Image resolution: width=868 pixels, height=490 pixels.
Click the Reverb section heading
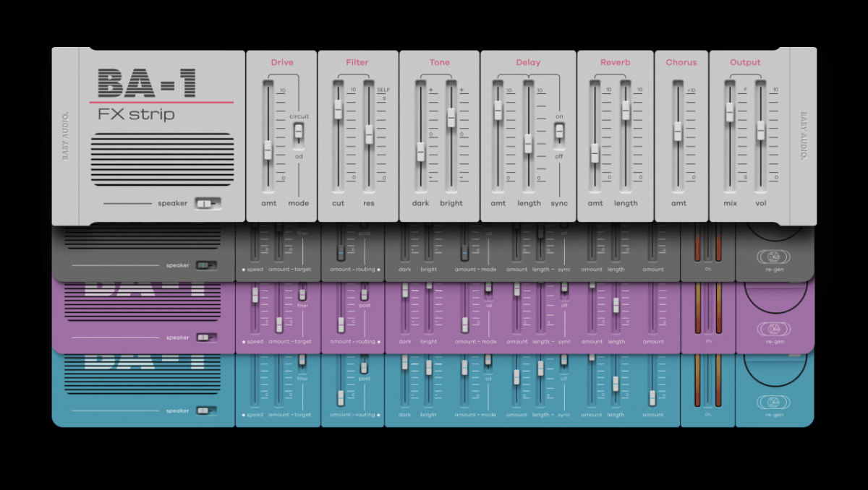coord(616,62)
